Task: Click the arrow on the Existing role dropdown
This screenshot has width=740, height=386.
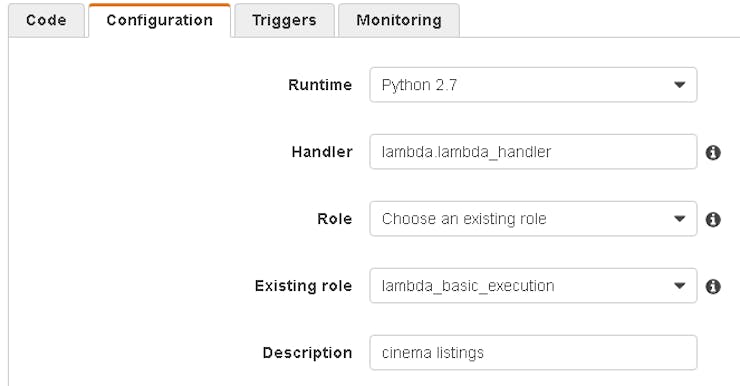Action: click(680, 286)
